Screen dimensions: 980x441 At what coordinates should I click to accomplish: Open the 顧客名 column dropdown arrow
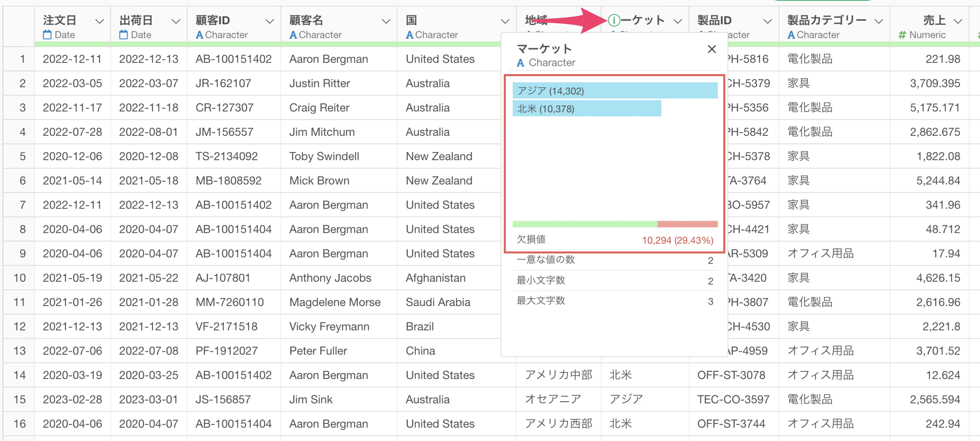pos(386,21)
